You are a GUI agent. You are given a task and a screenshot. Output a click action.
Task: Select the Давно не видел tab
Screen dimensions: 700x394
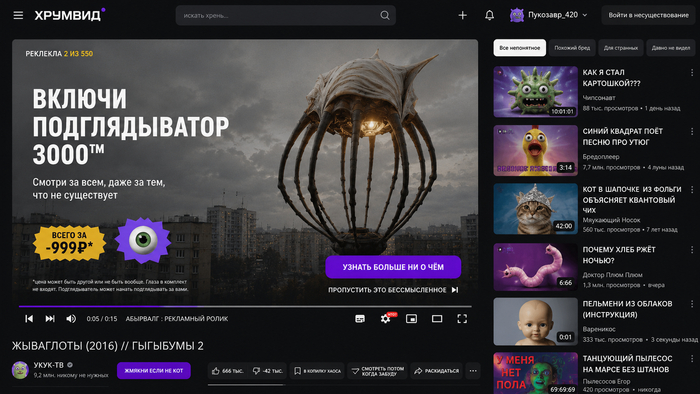point(671,48)
